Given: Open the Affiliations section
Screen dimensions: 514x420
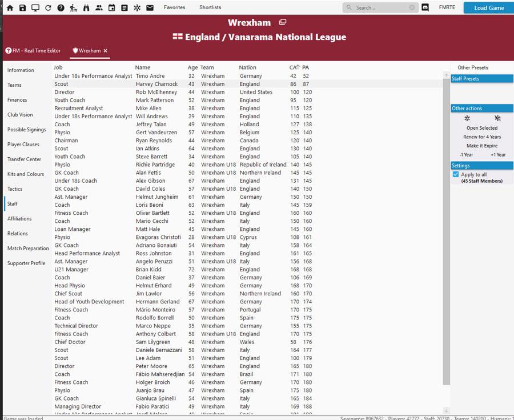Looking at the screenshot, I should pyautogui.click(x=19, y=219).
